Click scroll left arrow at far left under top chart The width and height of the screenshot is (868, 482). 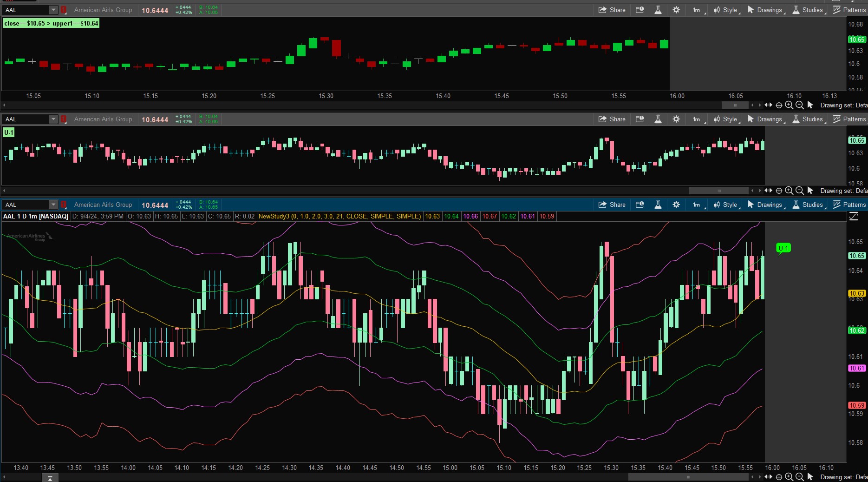coord(4,105)
